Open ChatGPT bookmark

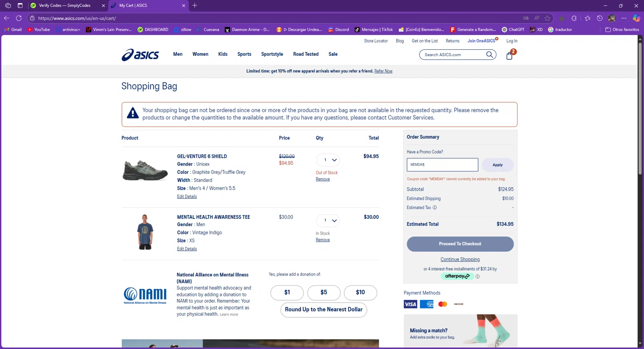click(513, 30)
